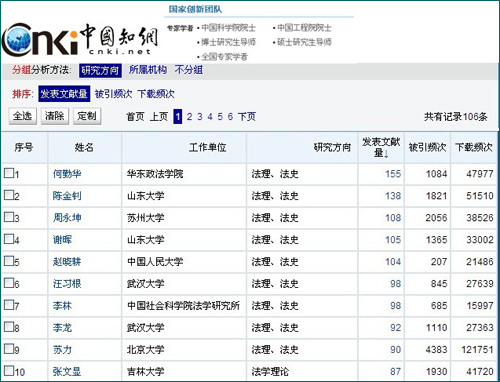Jump to the 下页 next page link
The width and height of the screenshot is (500, 382).
247,117
